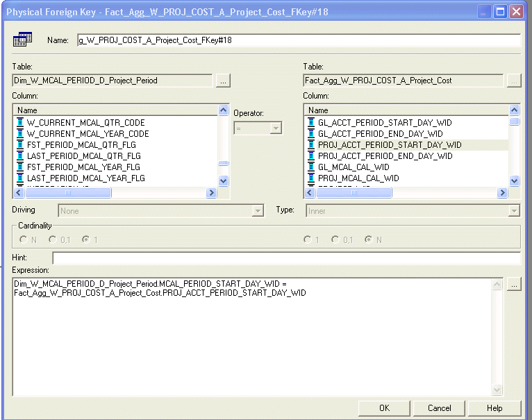Click column icon for PROJ_ACCT_PERIOD_START_DAY_WID
532x420 pixels.
click(x=311, y=144)
